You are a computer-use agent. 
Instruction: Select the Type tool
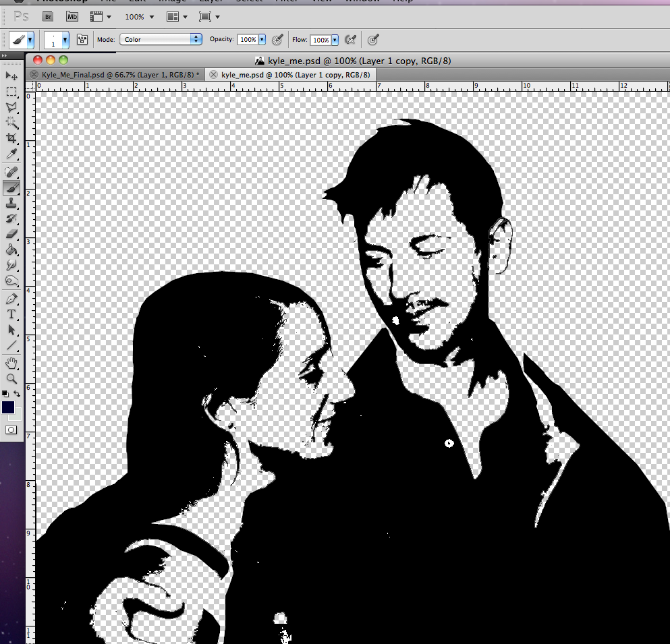click(x=11, y=314)
